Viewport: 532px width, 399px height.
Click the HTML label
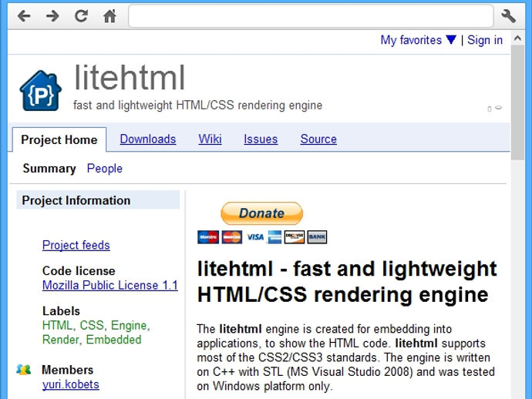click(x=57, y=325)
